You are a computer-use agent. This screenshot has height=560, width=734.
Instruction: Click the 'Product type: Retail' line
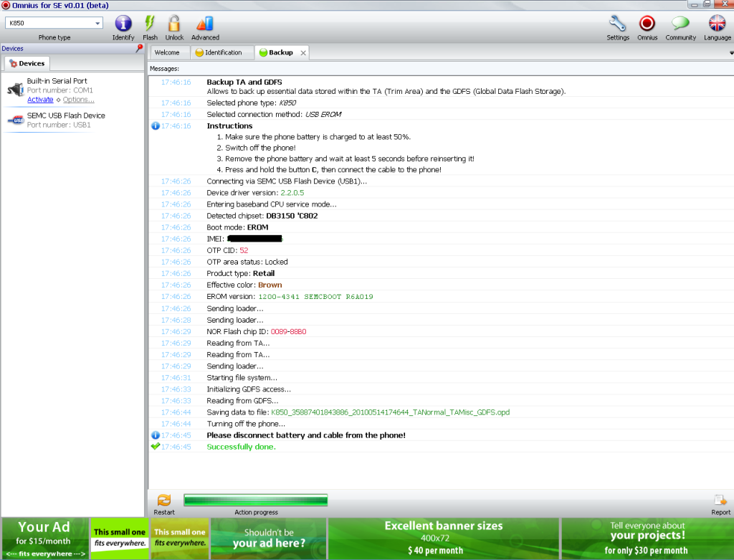click(x=241, y=273)
